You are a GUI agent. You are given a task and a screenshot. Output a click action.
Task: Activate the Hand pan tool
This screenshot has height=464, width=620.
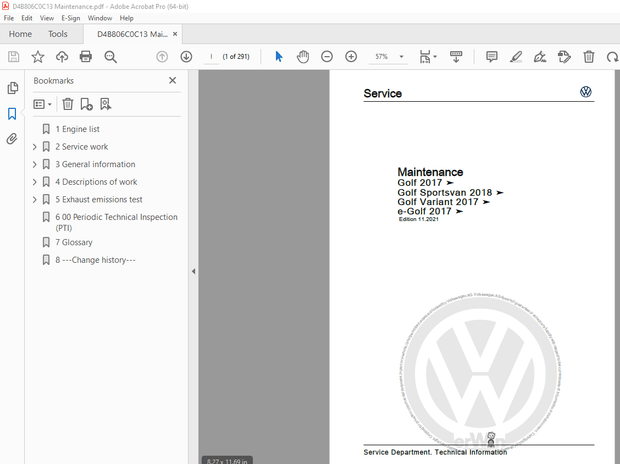point(303,57)
